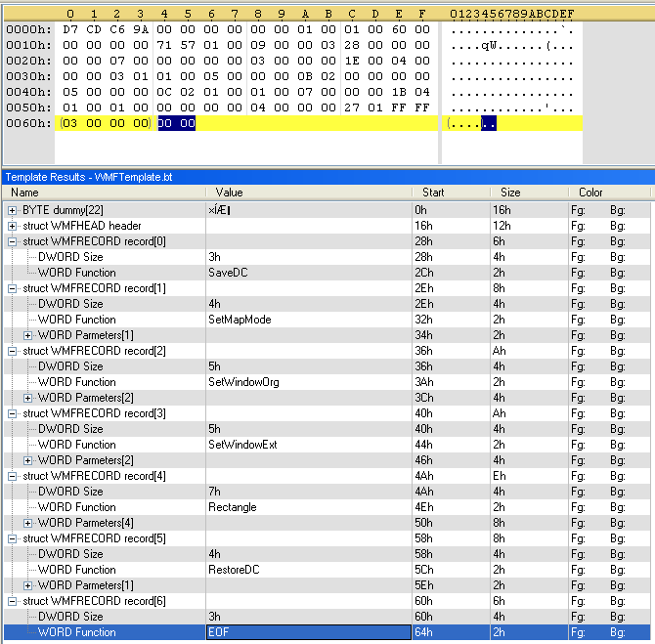Viewport: 655px width, 644px height.
Task: Click the Start column header
Action: 450,193
